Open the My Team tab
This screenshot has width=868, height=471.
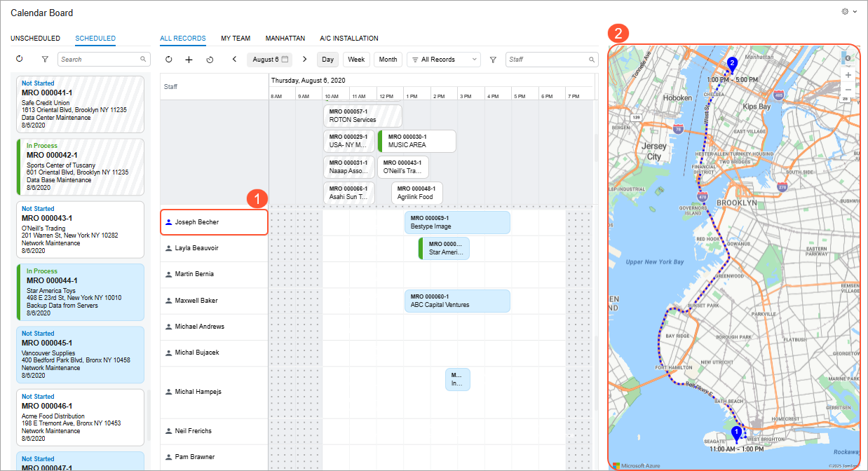click(236, 39)
